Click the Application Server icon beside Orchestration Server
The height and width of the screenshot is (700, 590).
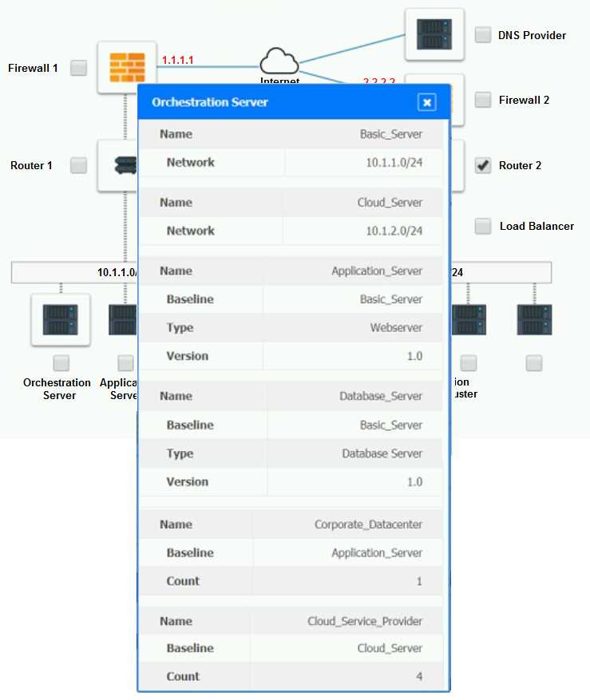(122, 319)
